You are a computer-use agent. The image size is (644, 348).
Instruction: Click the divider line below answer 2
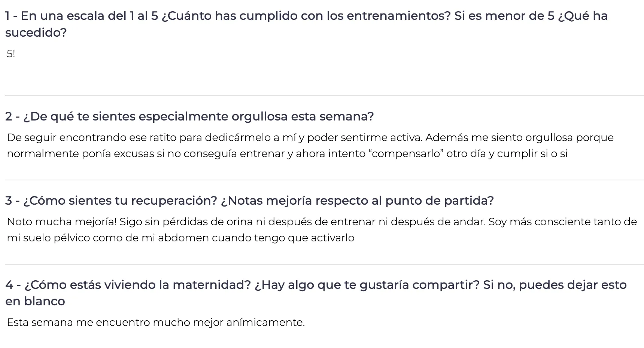click(x=324, y=180)
